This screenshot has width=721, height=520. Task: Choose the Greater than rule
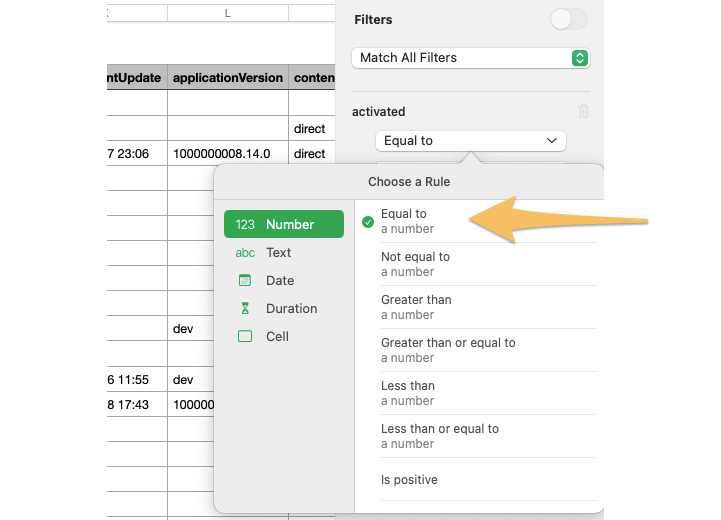tap(415, 307)
